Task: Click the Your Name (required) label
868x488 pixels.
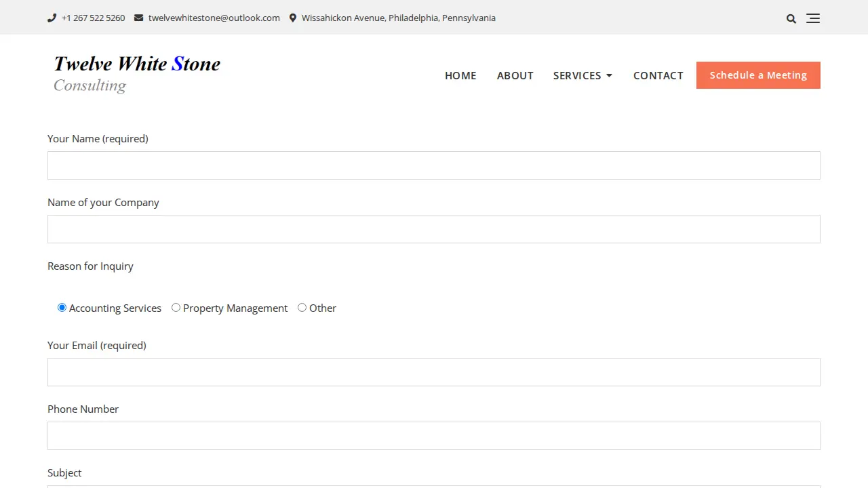Action: pos(98,139)
